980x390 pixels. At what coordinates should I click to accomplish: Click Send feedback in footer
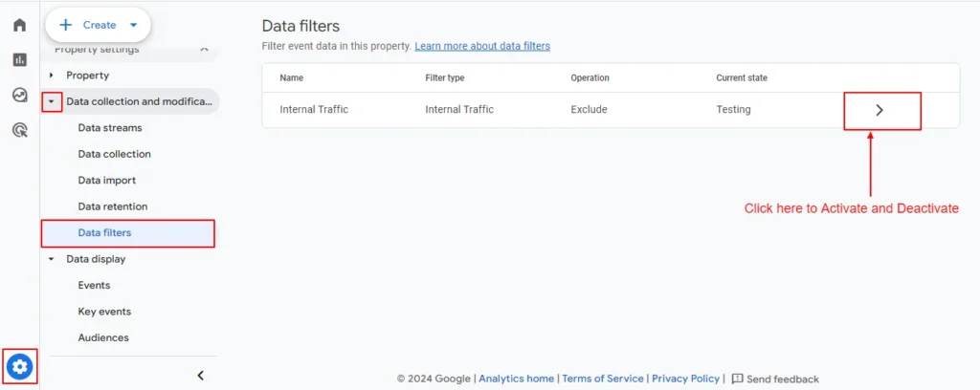(783, 379)
